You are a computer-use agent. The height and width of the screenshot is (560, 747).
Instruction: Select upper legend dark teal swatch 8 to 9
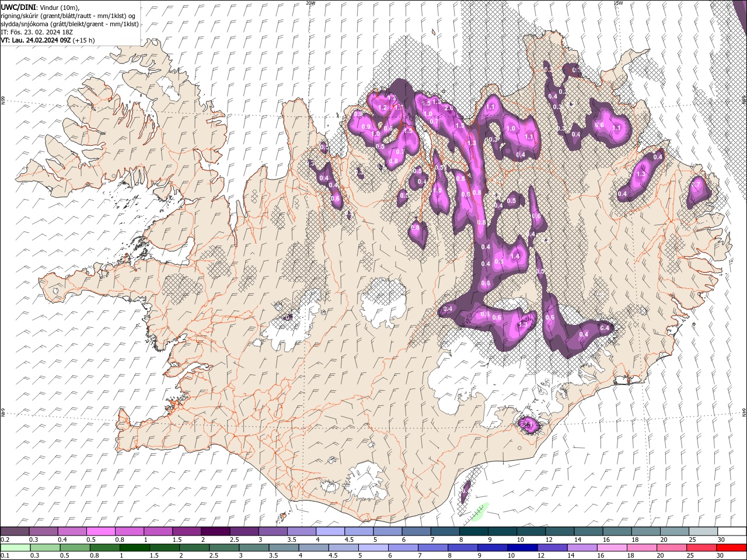pyautogui.click(x=474, y=531)
